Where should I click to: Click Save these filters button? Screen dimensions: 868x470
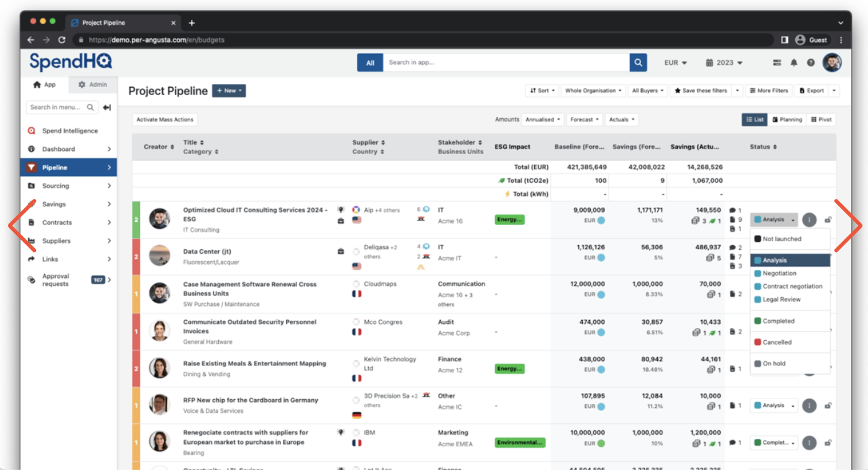(x=701, y=91)
